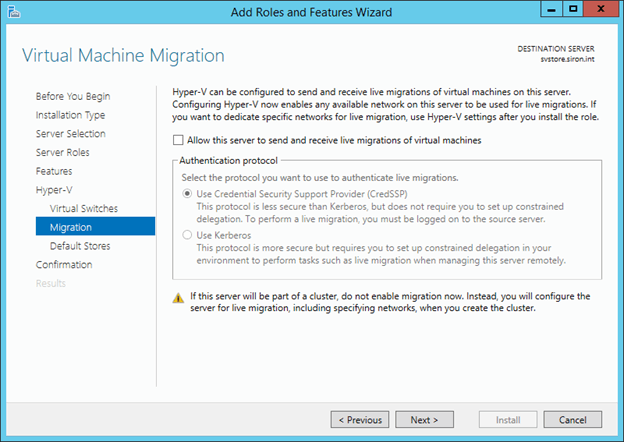Maximize the wizard window
Screen dimensions: 624x442
[573, 9]
